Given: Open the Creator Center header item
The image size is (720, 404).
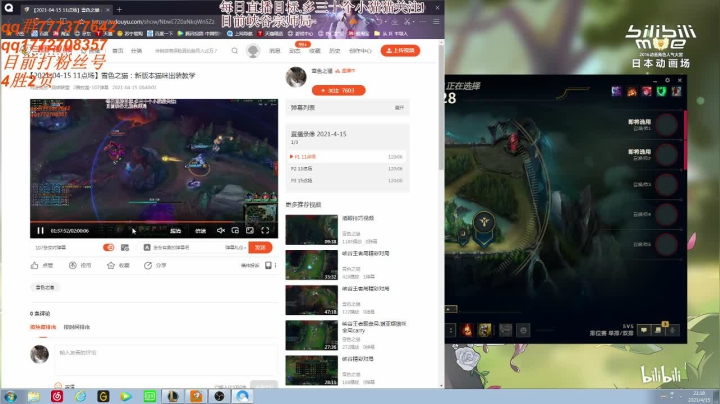Looking at the screenshot, I should (x=360, y=50).
